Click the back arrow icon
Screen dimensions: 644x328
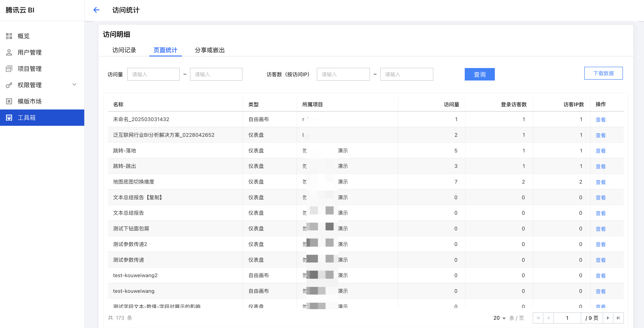tap(96, 10)
